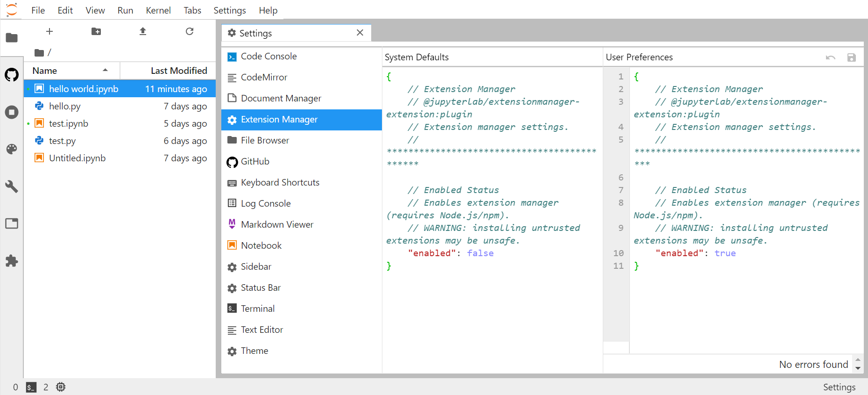Viewport: 868px width, 395px height.
Task: Click the root folder breadcrumb icon
Action: [x=39, y=53]
